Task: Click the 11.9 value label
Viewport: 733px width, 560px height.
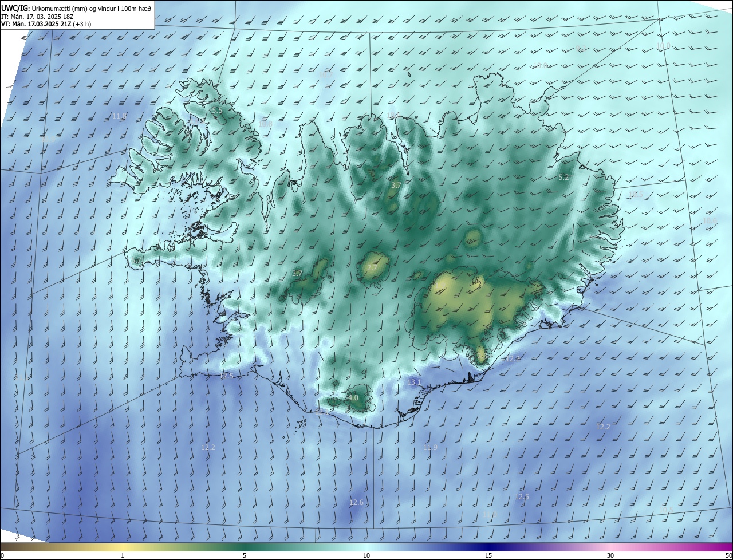Action: pyautogui.click(x=430, y=447)
